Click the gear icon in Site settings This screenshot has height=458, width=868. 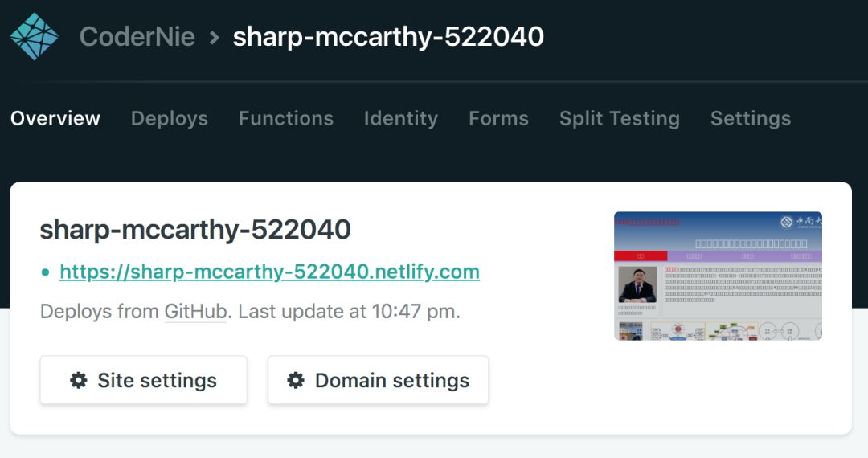[79, 380]
